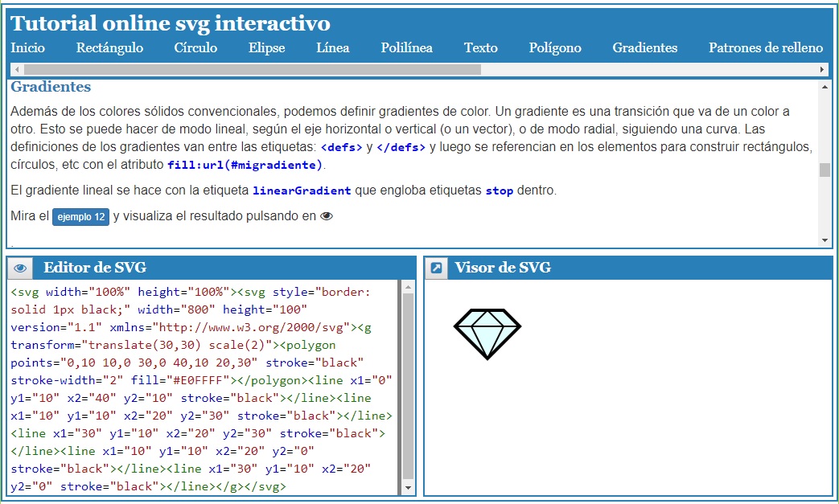Click the closing '</g></svg>' tags in the editor
The image size is (839, 504).
click(252, 487)
